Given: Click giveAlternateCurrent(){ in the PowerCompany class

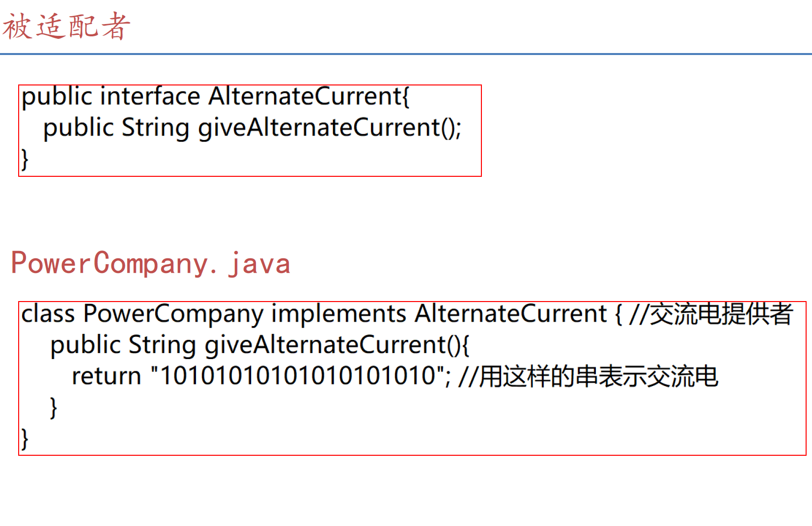Looking at the screenshot, I should [337, 345].
